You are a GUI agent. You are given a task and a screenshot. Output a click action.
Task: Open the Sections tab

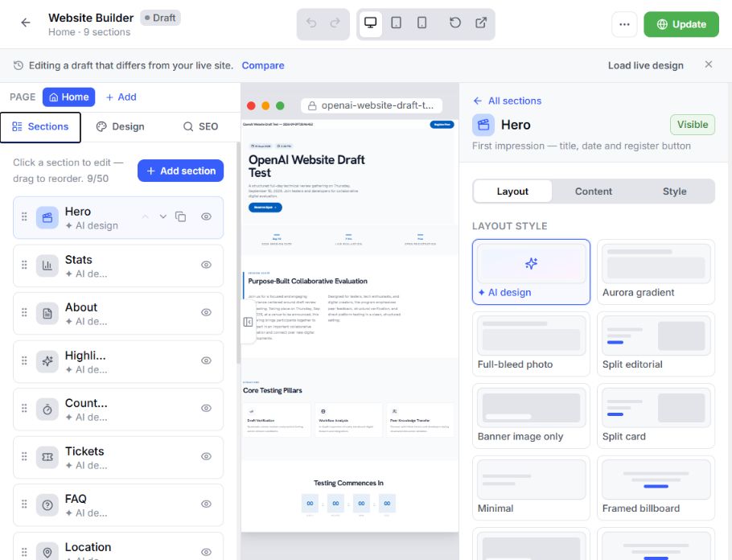pyautogui.click(x=40, y=127)
